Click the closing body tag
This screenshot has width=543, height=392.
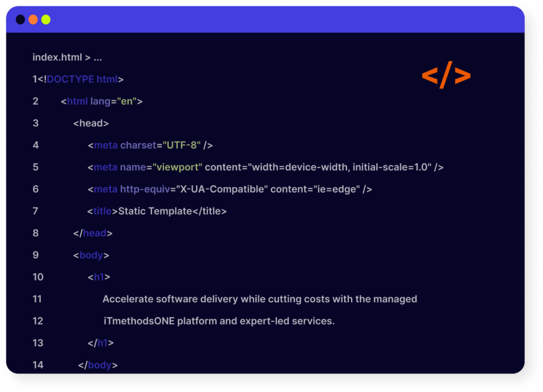[98, 365]
